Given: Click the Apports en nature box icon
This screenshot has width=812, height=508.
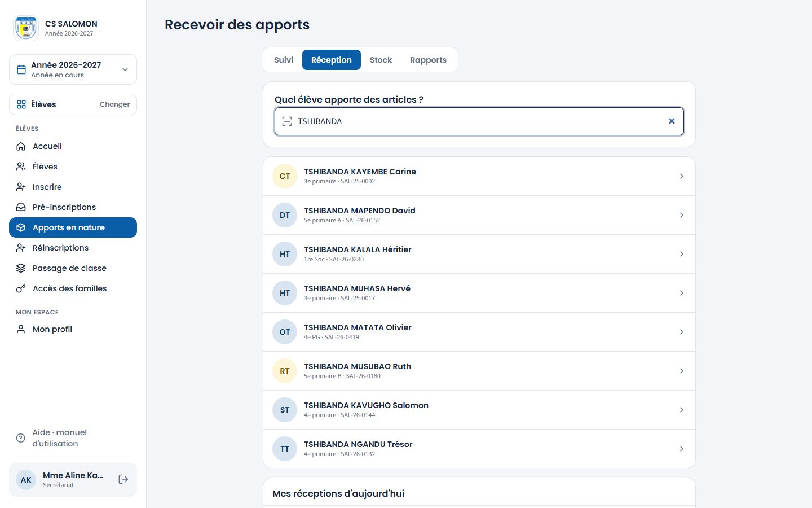Looking at the screenshot, I should pyautogui.click(x=21, y=227).
